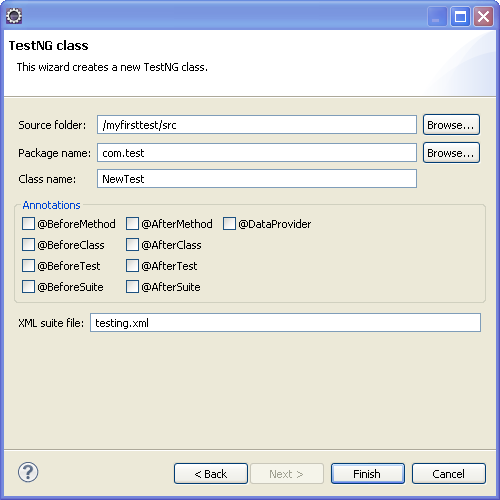Focus the Class name text field

257,179
